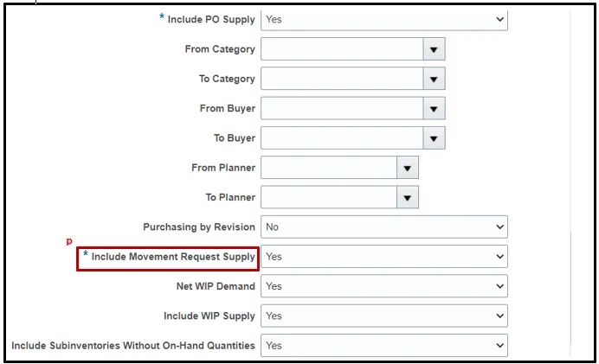Expand the Purchasing by Revision dropdown
The image size is (599, 364).
[x=384, y=227]
